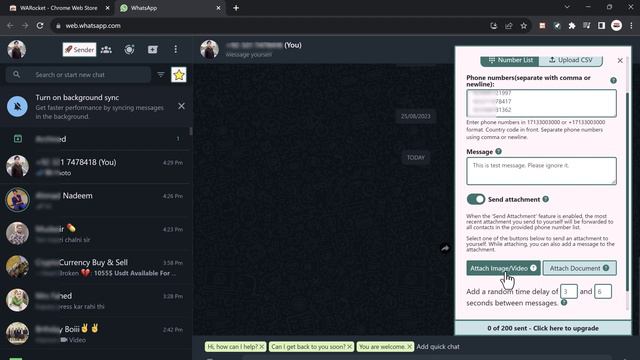Screen dimensions: 640x360
Task: Select quick reply 'You are welcome.'
Action: [382, 347]
